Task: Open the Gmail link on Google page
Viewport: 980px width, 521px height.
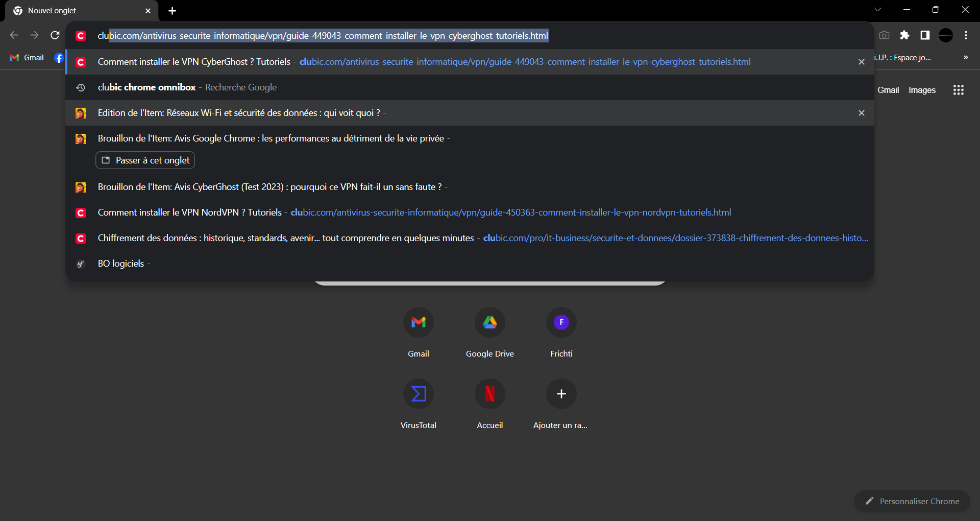Action: (888, 90)
